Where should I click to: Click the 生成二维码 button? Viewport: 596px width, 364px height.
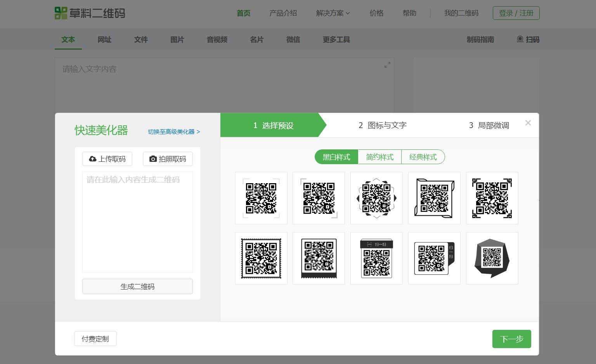coord(137,286)
